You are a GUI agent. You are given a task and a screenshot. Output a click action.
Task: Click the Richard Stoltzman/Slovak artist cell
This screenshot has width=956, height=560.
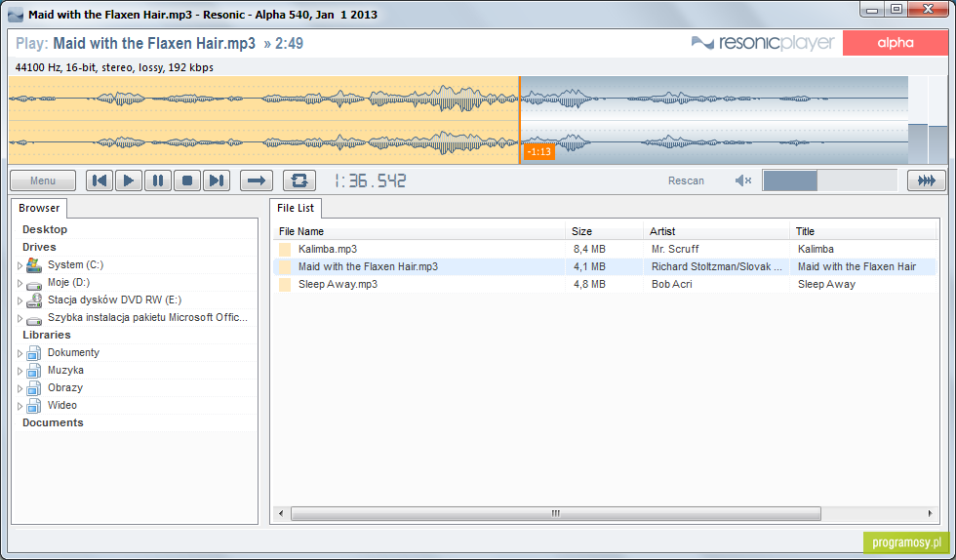pyautogui.click(x=716, y=266)
